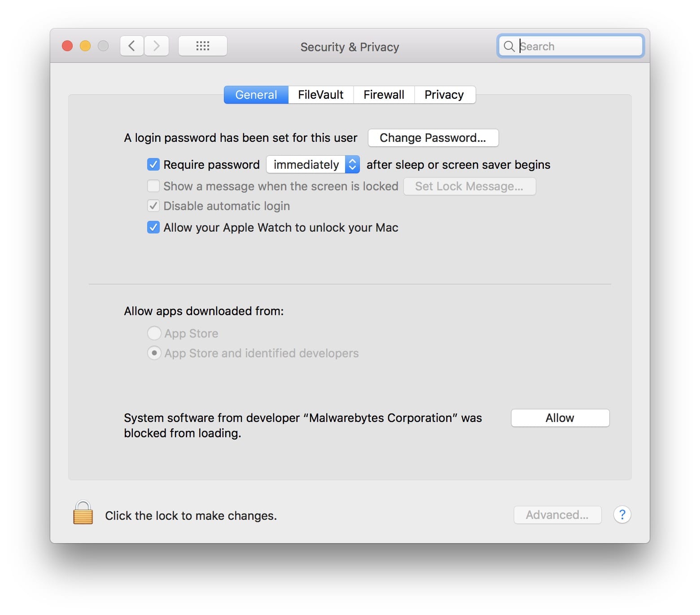Screen dimensions: 700x615
Task: Uncheck Require password after sleep
Action: click(153, 164)
